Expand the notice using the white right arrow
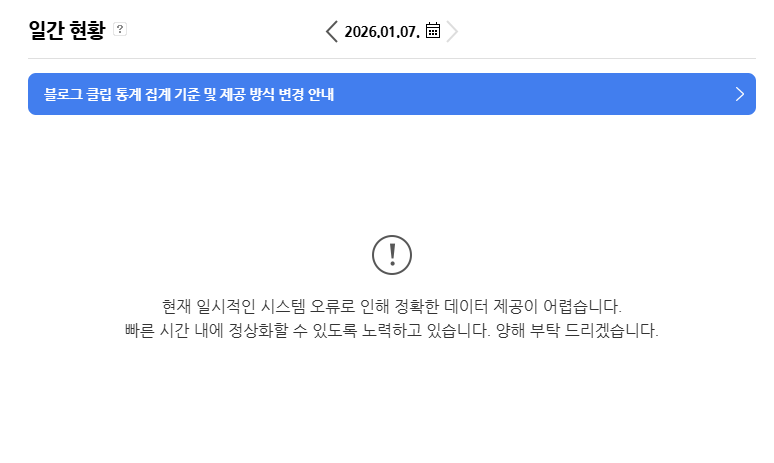Image resolution: width=774 pixels, height=463 pixels. (x=739, y=95)
